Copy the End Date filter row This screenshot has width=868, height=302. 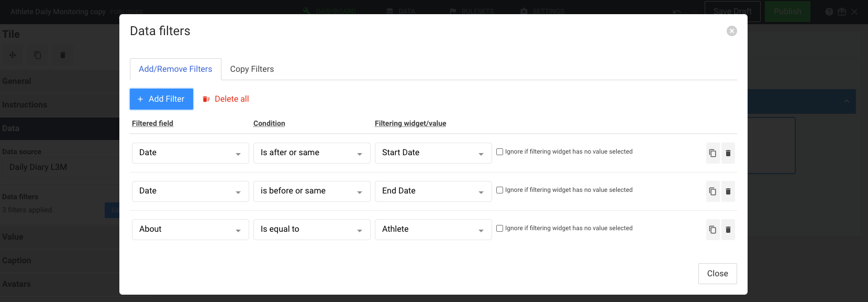pos(713,191)
